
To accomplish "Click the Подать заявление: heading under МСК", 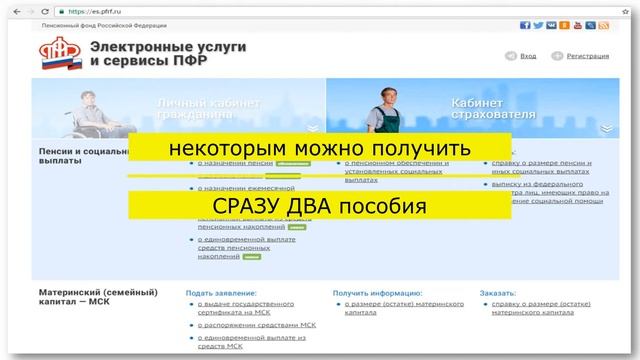I will coord(221,293).
